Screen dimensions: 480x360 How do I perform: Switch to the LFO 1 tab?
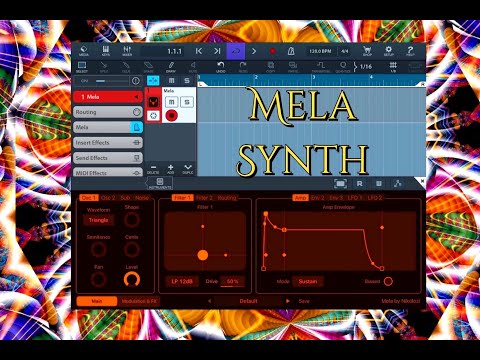pyautogui.click(x=355, y=198)
